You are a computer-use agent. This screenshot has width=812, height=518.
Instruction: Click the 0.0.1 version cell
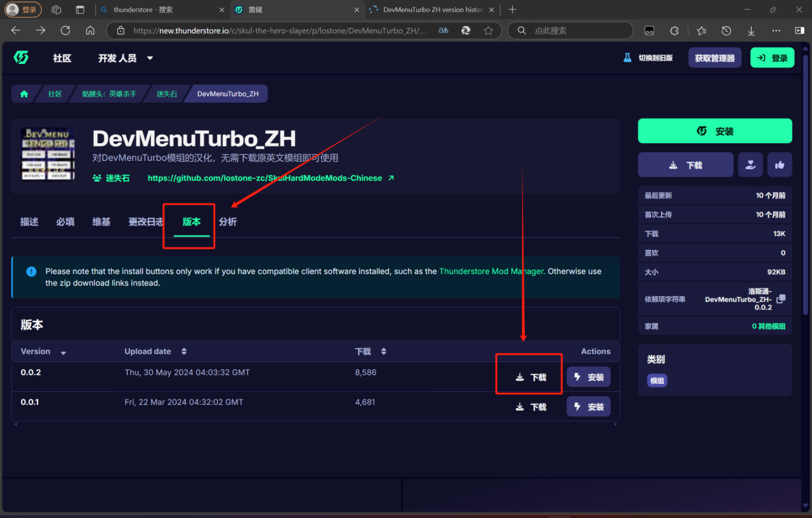click(30, 402)
